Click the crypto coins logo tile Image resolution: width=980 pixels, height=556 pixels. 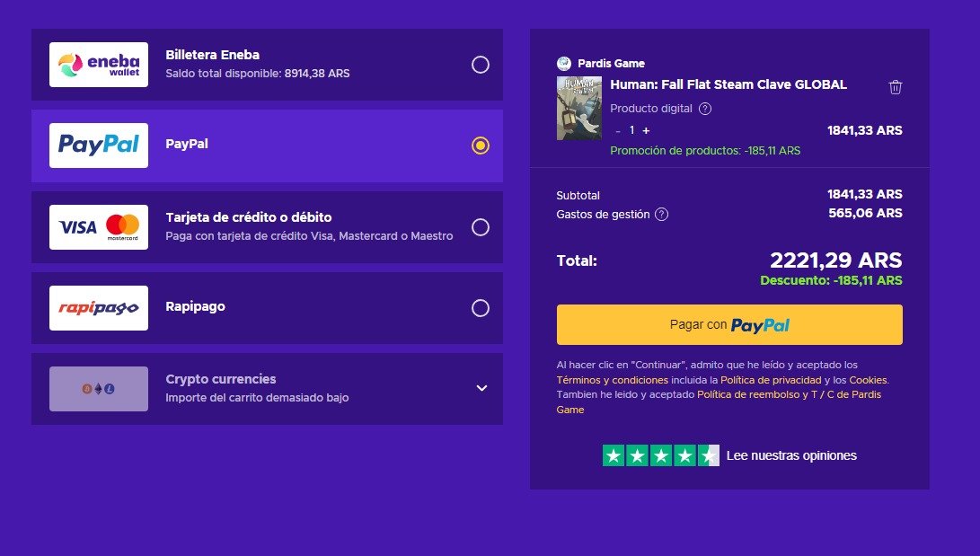coord(99,389)
